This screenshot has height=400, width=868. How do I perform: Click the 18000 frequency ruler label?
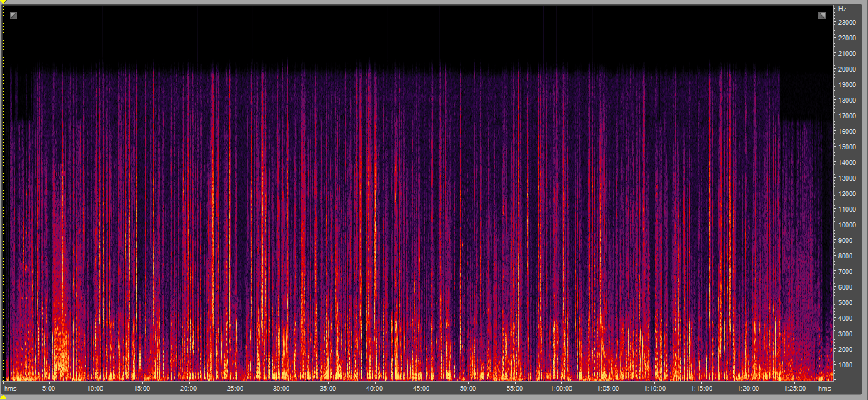coord(847,101)
